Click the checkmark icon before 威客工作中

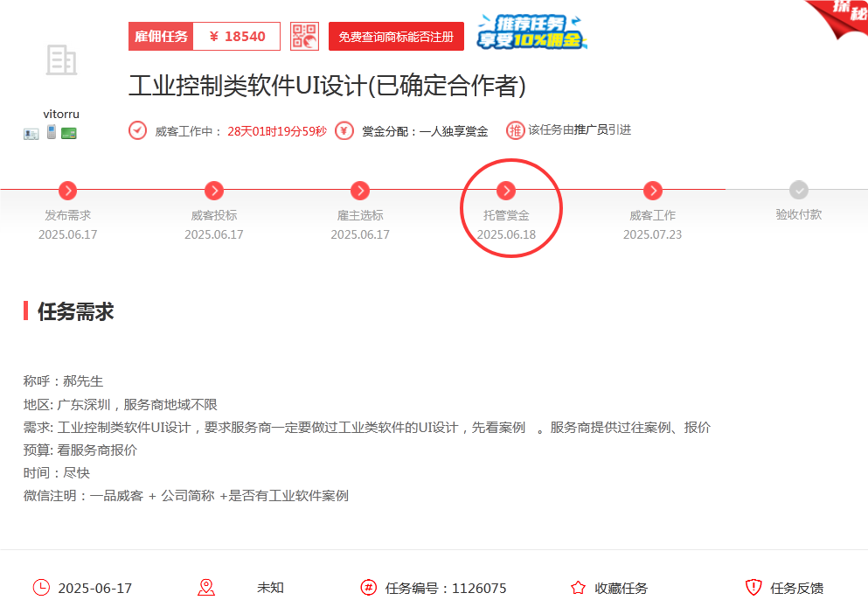(136, 129)
